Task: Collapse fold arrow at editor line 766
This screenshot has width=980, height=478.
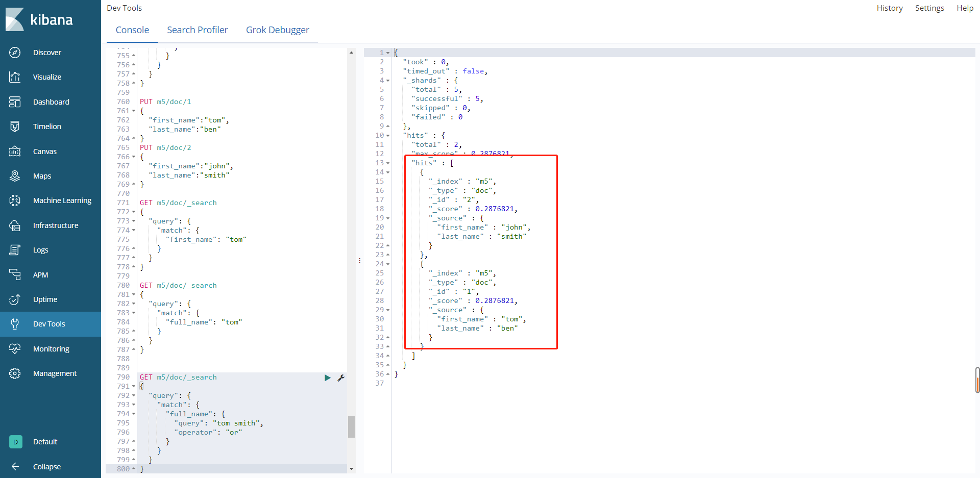Action: click(134, 157)
